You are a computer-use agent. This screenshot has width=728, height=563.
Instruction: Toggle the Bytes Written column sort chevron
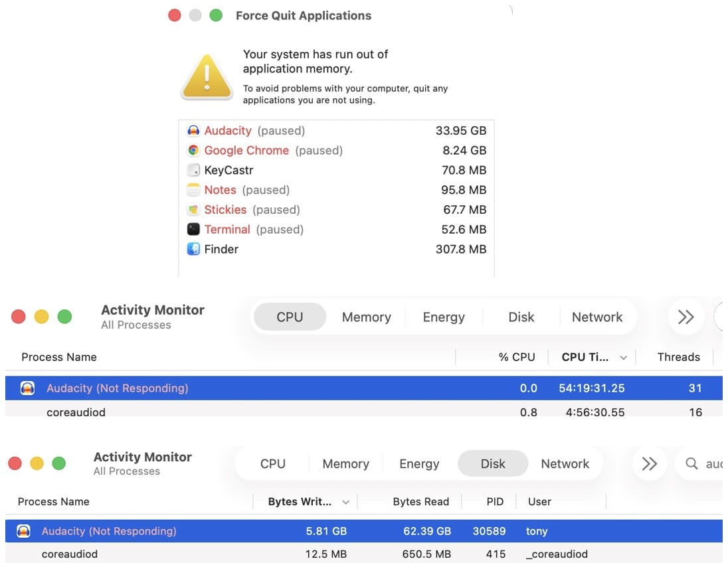(345, 503)
